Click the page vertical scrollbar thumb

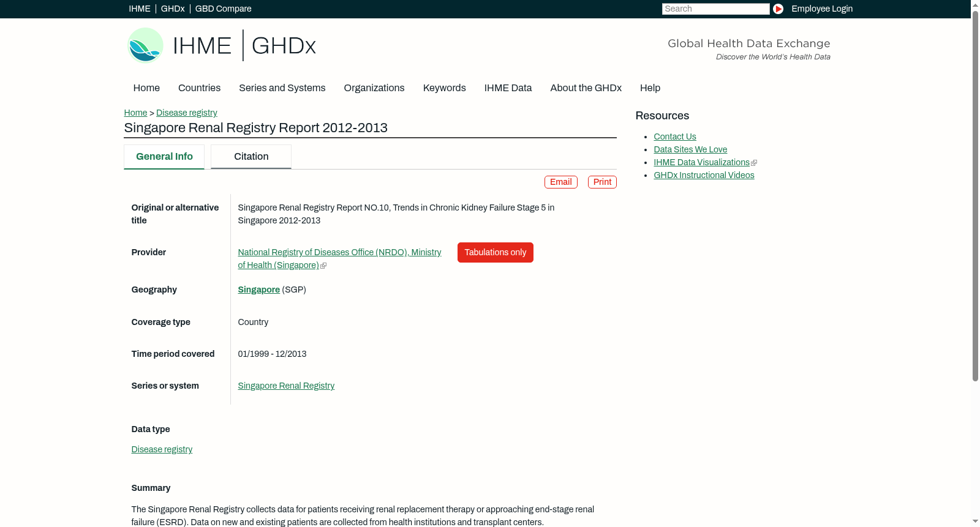(975, 196)
